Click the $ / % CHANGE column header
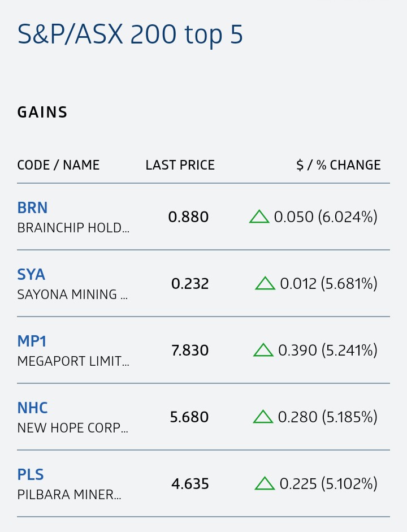 [x=339, y=165]
